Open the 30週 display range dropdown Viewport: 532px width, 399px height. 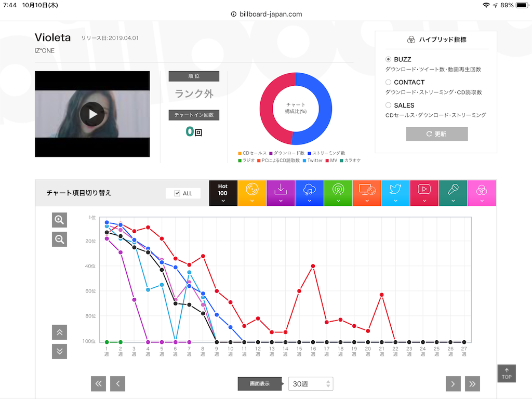[x=311, y=384]
